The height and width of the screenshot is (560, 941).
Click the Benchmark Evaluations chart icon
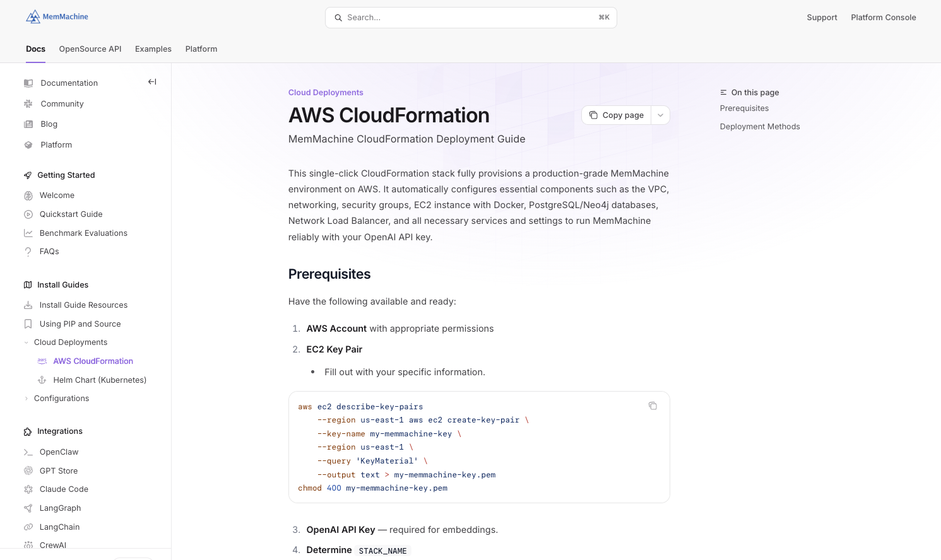28,233
